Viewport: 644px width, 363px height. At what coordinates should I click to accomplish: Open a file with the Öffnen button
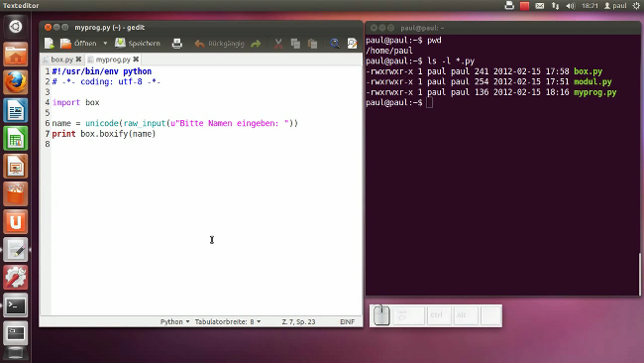point(78,44)
